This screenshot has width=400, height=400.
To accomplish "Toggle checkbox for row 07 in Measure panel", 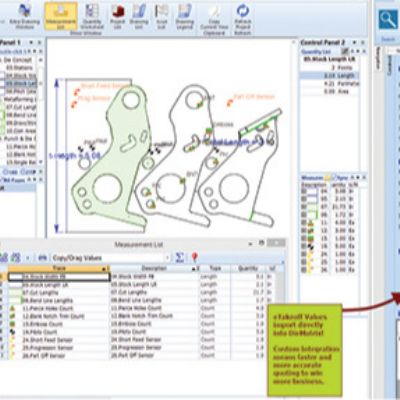I will point(304,207).
